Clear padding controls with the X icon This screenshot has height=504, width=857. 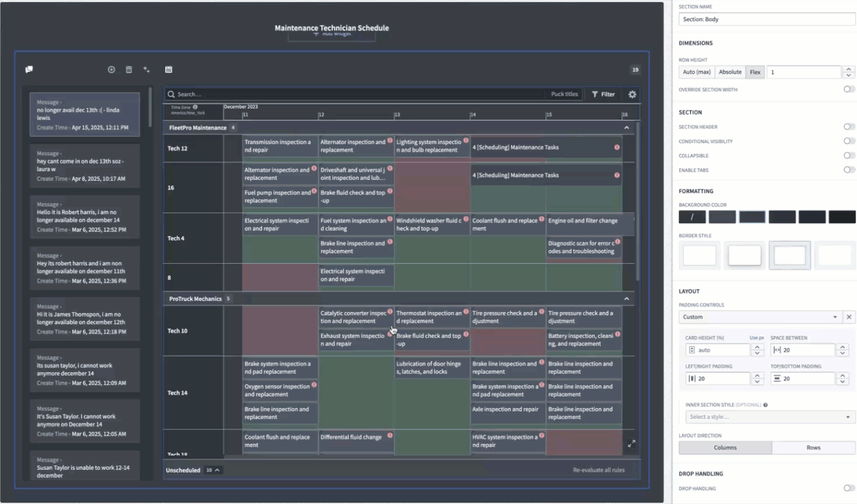pyautogui.click(x=849, y=317)
